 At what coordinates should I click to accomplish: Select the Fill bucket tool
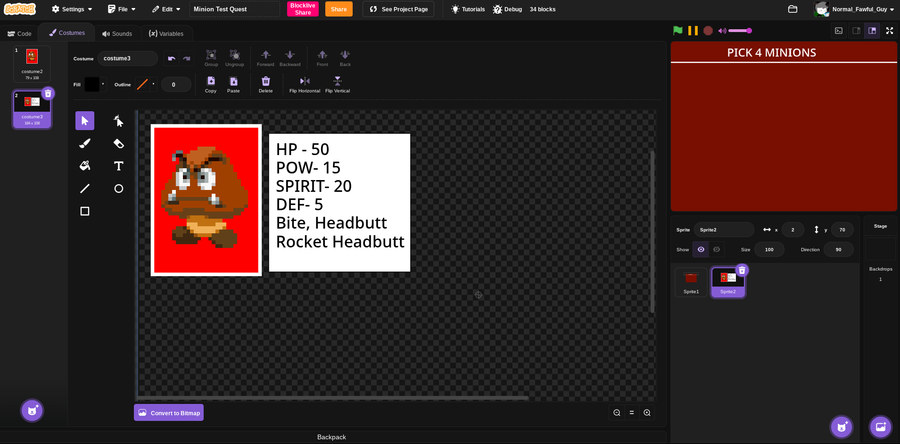(x=85, y=166)
